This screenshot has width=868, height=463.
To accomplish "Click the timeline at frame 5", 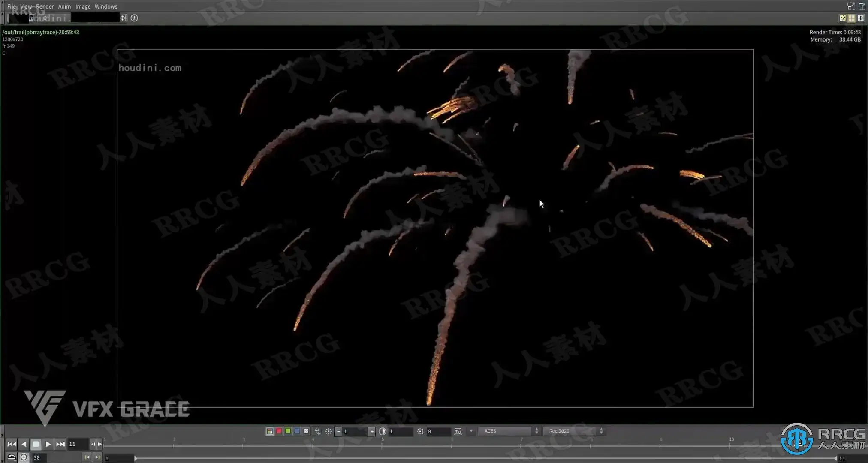I will (x=382, y=446).
